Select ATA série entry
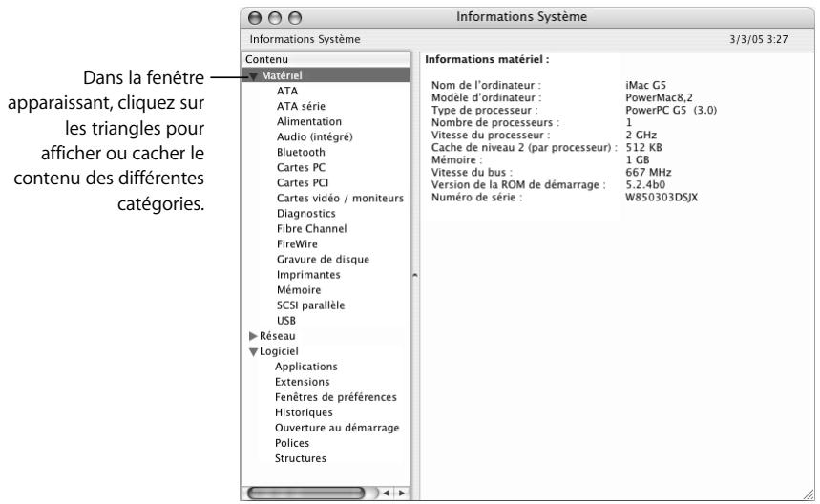Screen dimensions: 820x504 301,106
